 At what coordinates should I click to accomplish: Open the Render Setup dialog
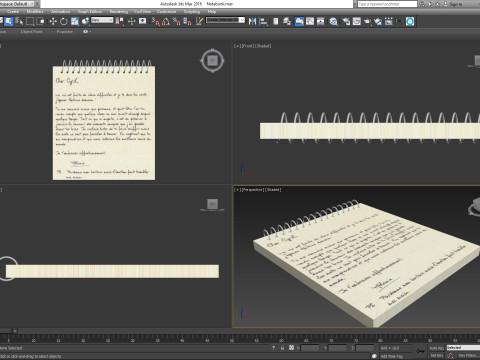click(x=346, y=22)
